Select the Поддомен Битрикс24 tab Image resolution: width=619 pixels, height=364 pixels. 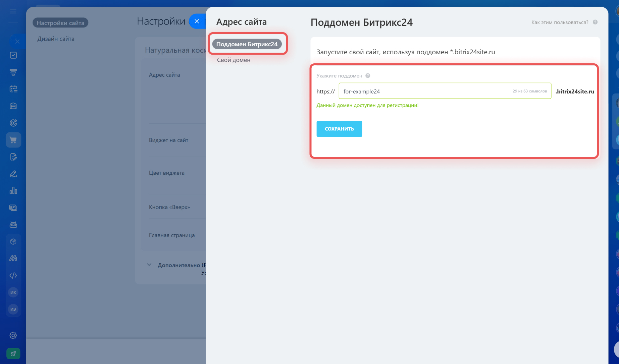tap(247, 44)
